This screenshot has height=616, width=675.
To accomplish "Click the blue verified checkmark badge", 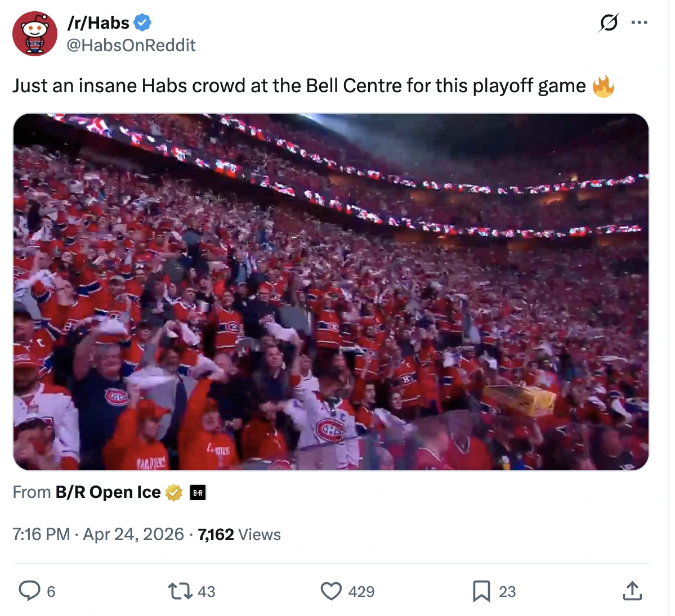I will [x=142, y=23].
